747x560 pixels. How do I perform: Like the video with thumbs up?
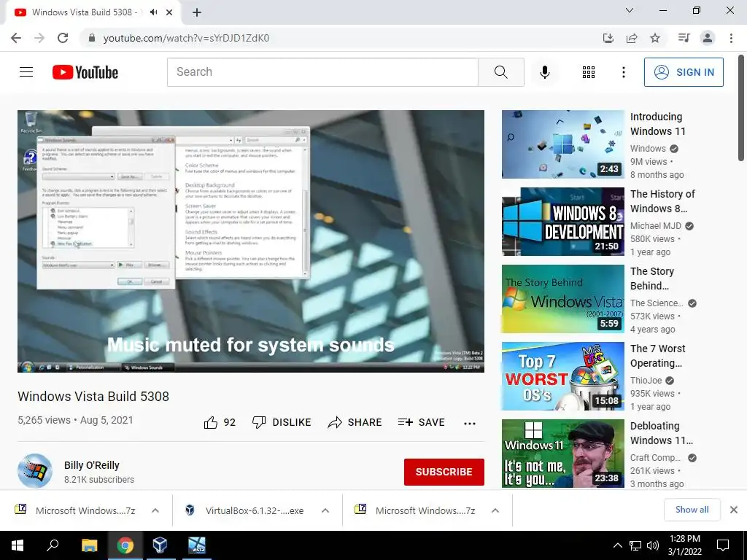click(x=220, y=422)
